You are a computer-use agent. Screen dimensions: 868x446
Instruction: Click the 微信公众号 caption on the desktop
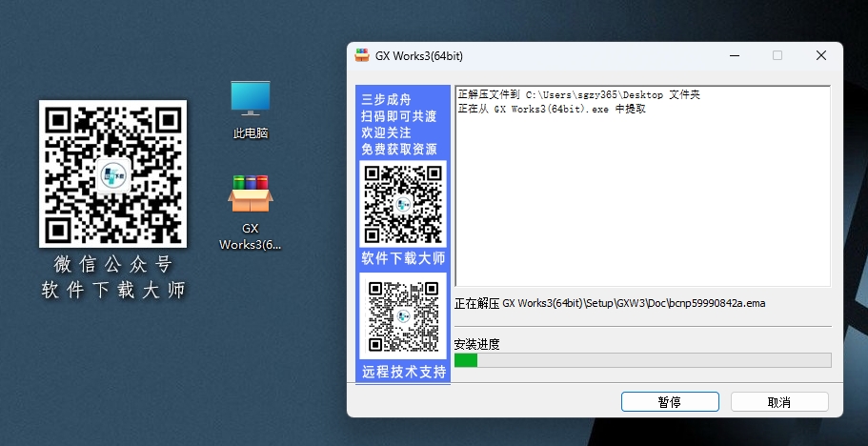tap(113, 265)
